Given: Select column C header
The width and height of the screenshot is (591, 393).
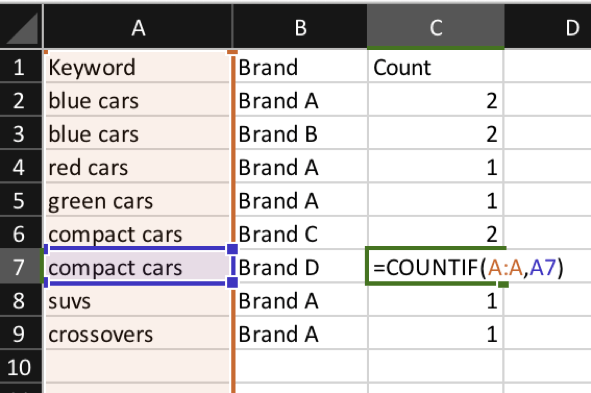Looking at the screenshot, I should 436,27.
